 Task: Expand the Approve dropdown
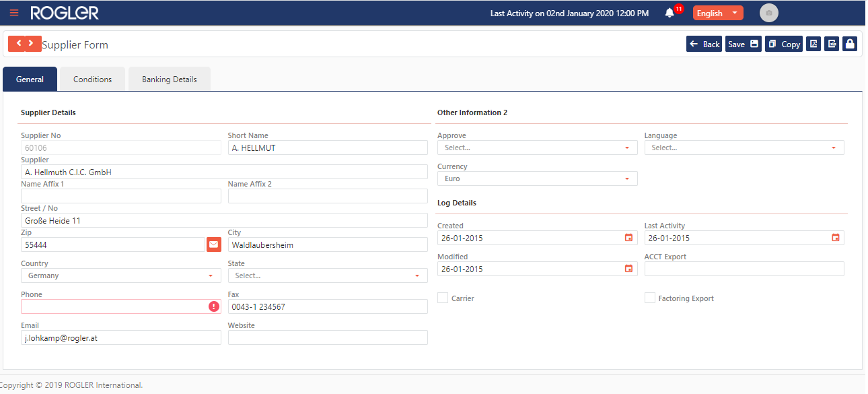click(537, 147)
